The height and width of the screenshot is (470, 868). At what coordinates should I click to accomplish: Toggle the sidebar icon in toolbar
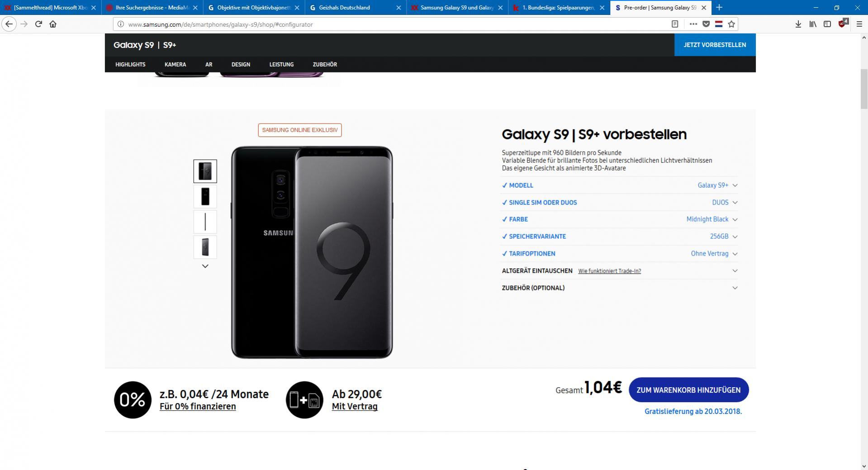827,24
